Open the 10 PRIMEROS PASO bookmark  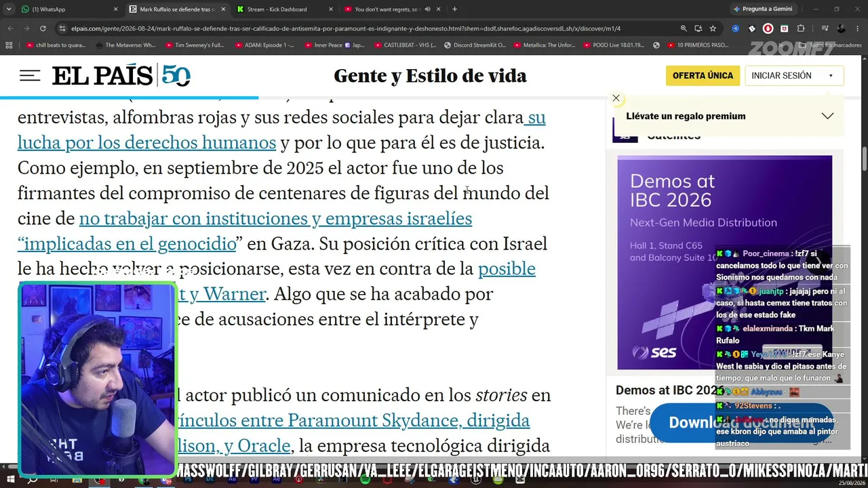point(696,45)
